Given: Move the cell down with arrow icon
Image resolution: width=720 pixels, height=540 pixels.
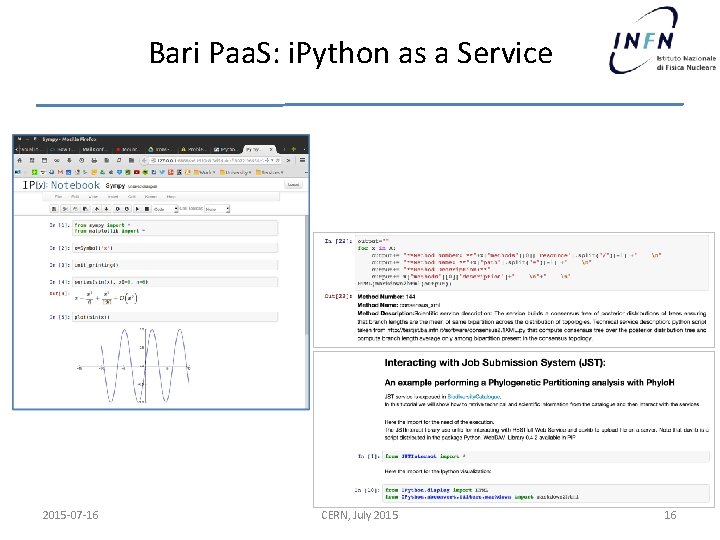Looking at the screenshot, I should point(107,209).
